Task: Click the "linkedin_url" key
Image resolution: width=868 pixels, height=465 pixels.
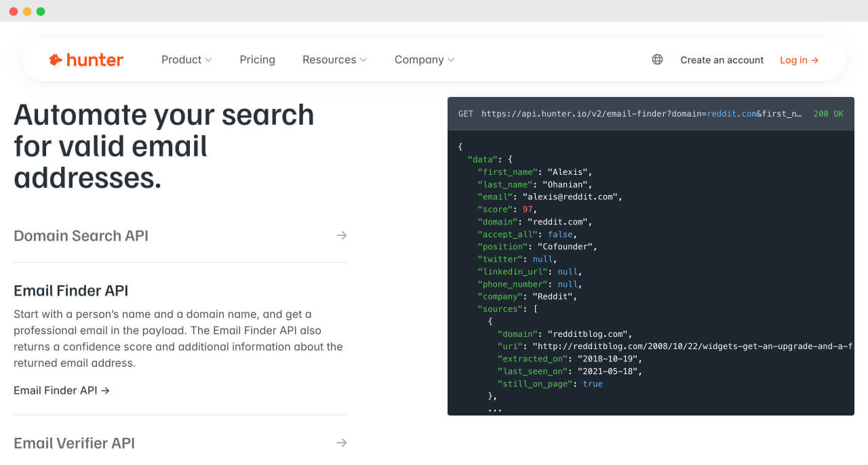Action: pos(512,272)
